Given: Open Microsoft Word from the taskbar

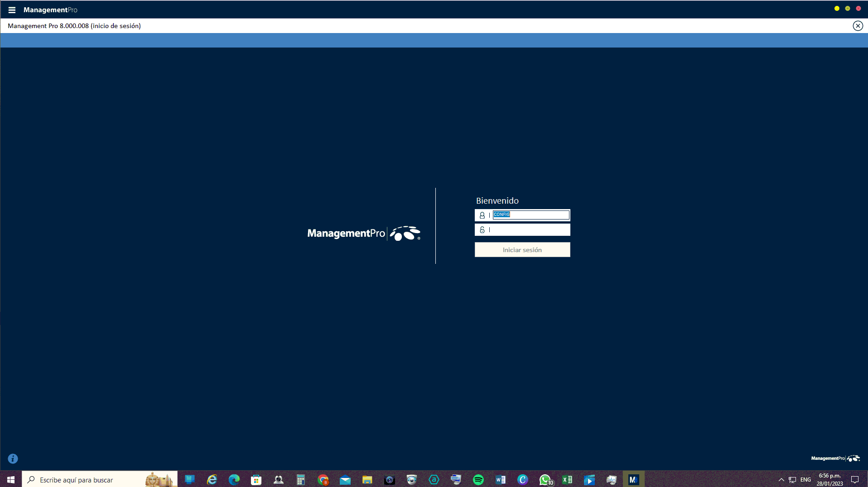Looking at the screenshot, I should [500, 480].
